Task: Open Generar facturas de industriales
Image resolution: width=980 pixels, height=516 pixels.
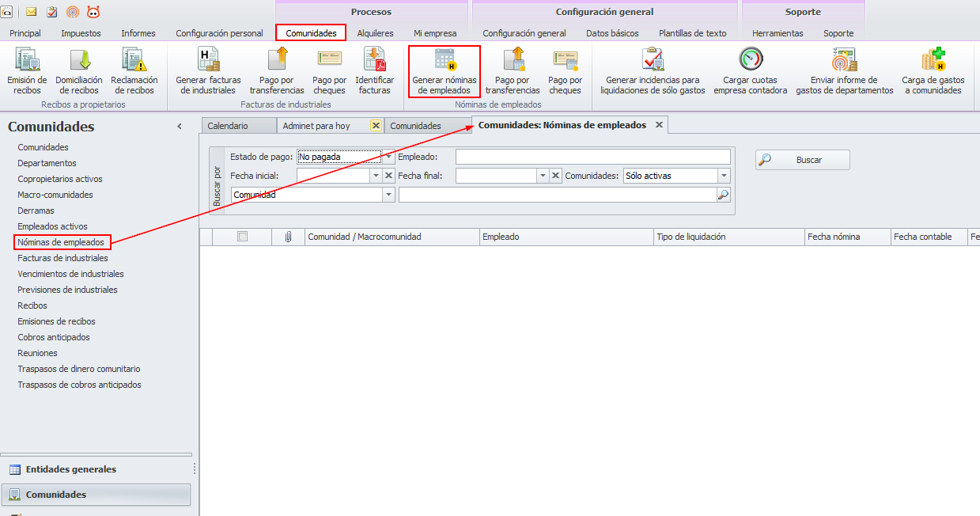Action: pos(208,71)
